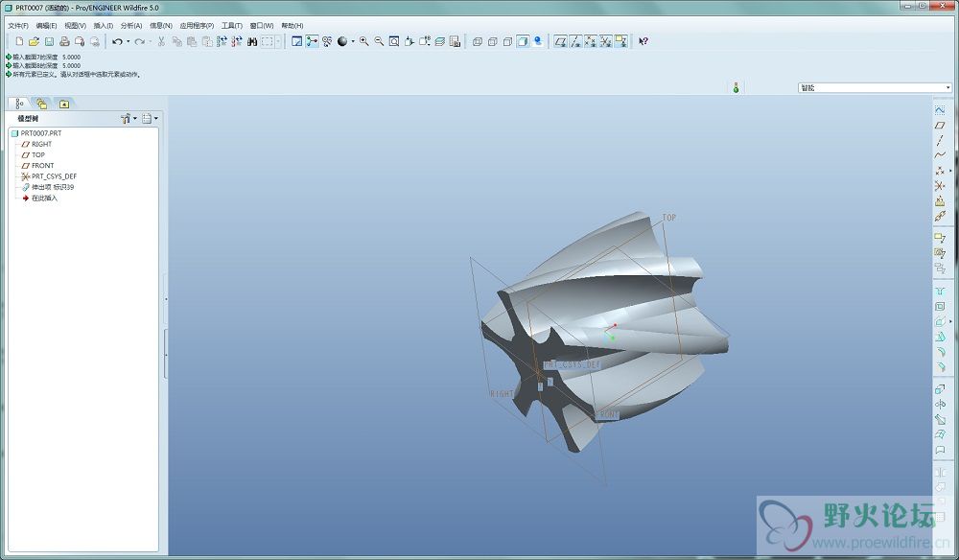Viewport: 959px width, 560px height.
Task: Insert a datum curve from right toolbar
Action: (x=940, y=154)
